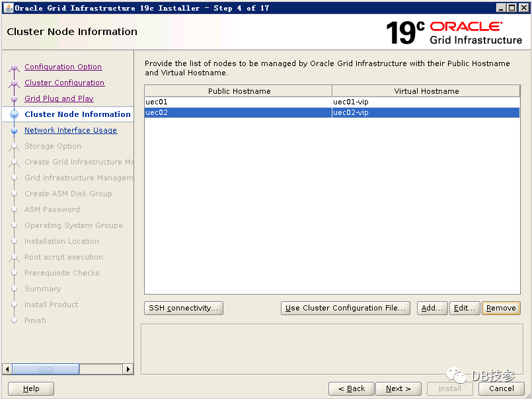Click the Public Hostname column header
This screenshot has height=399, width=532.
(x=239, y=91)
